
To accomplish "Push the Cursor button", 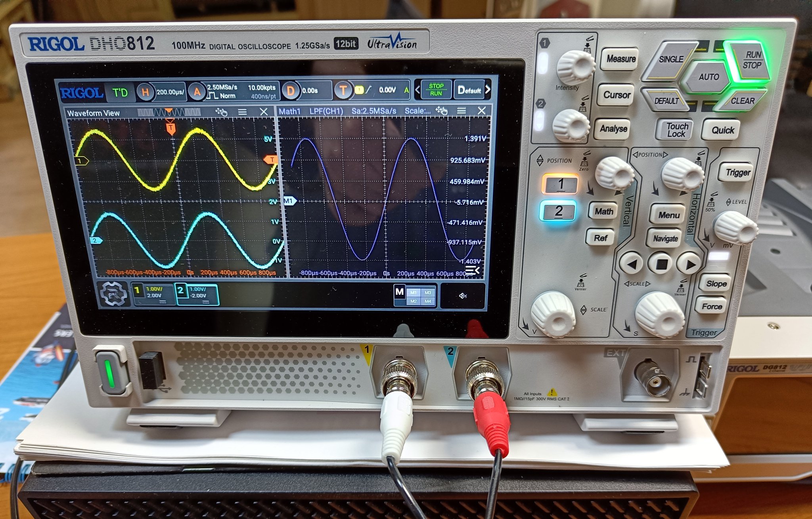I will (616, 95).
